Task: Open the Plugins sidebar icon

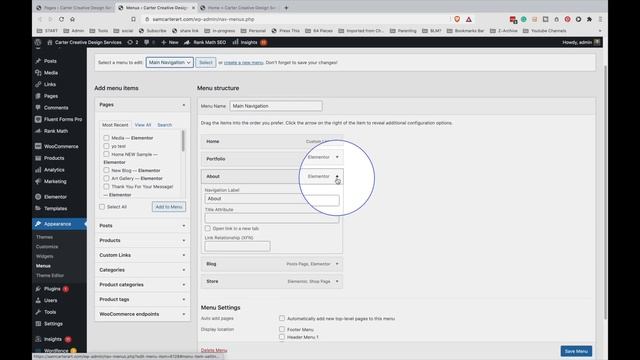Action: point(38,289)
